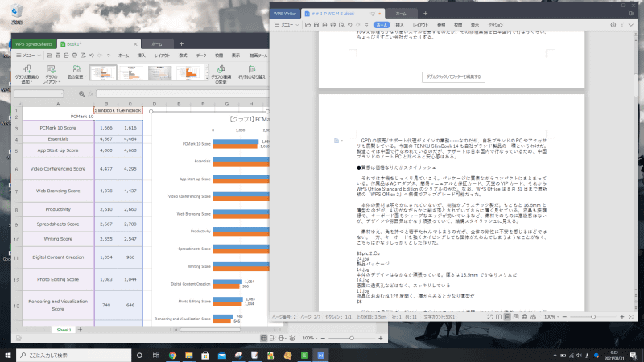Expand the chart styles gallery
Viewport: 644px width, 362px height.
(x=207, y=77)
